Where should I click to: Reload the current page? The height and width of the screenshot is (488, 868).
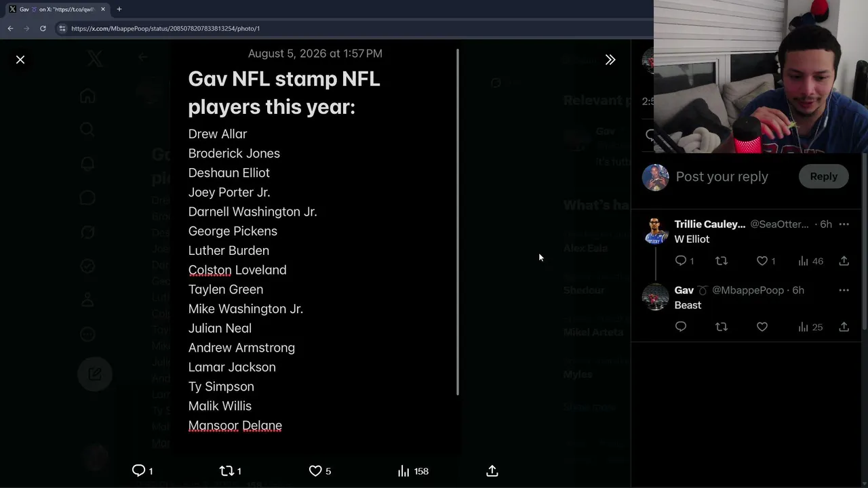[43, 28]
